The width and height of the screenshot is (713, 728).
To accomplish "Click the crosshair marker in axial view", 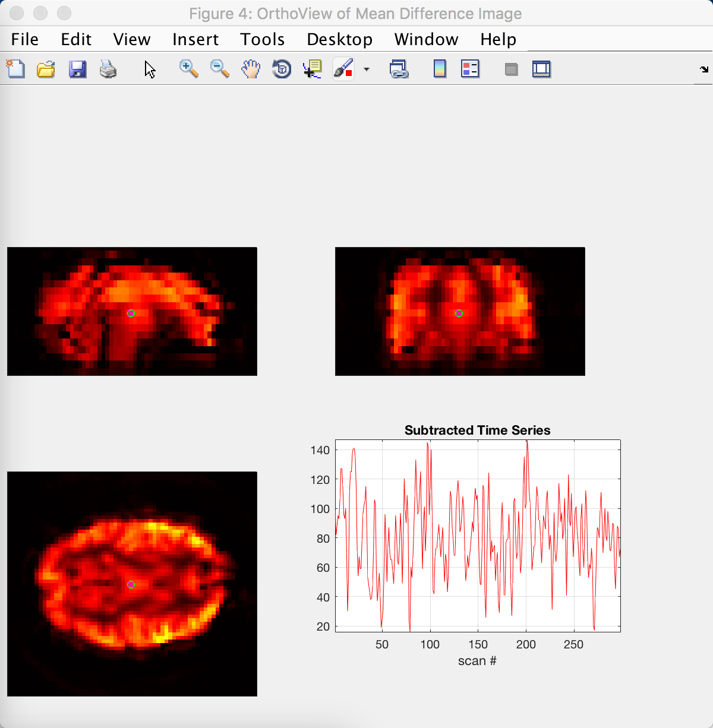I will [131, 584].
